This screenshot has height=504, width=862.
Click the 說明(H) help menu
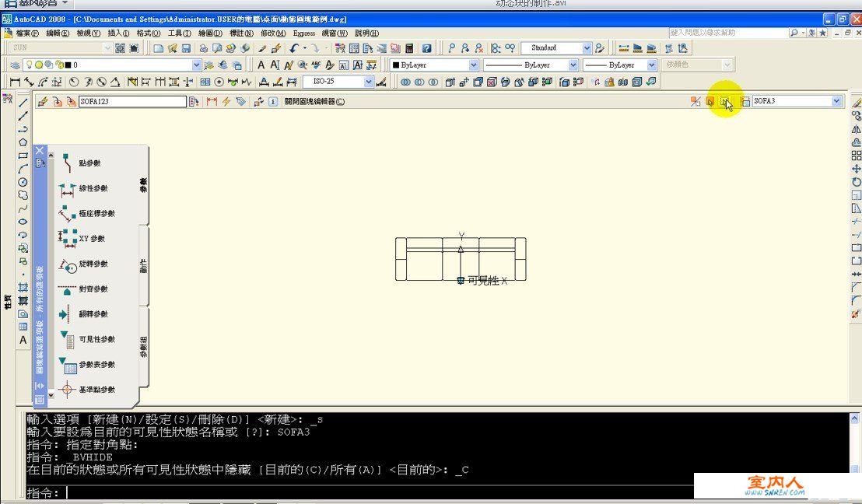(366, 33)
